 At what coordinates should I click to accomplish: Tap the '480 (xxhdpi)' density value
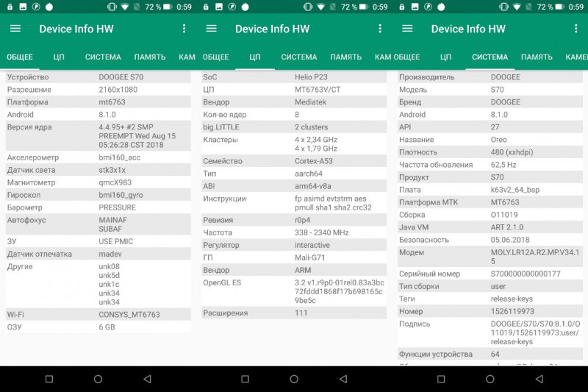pyautogui.click(x=512, y=152)
